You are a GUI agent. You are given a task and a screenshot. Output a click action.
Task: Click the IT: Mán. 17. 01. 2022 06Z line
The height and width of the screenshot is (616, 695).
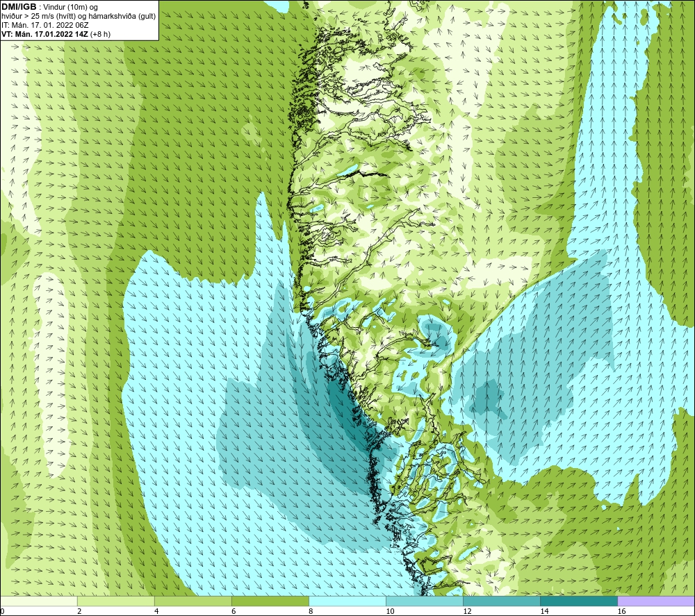tap(44, 25)
